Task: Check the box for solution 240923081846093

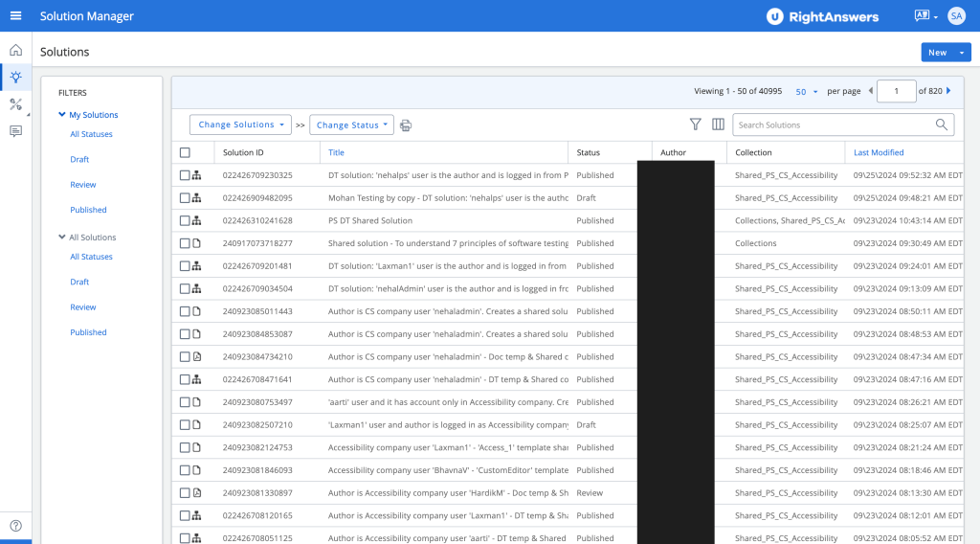Action: pyautogui.click(x=185, y=470)
